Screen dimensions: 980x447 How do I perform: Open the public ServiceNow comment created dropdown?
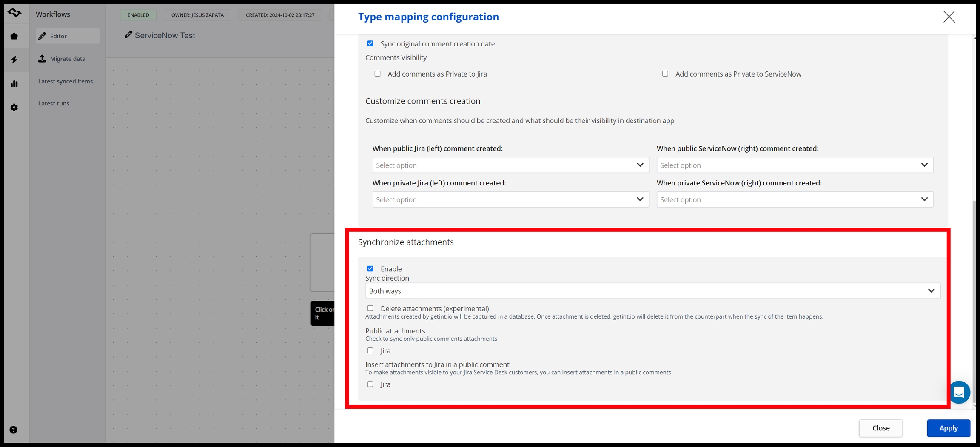click(795, 165)
